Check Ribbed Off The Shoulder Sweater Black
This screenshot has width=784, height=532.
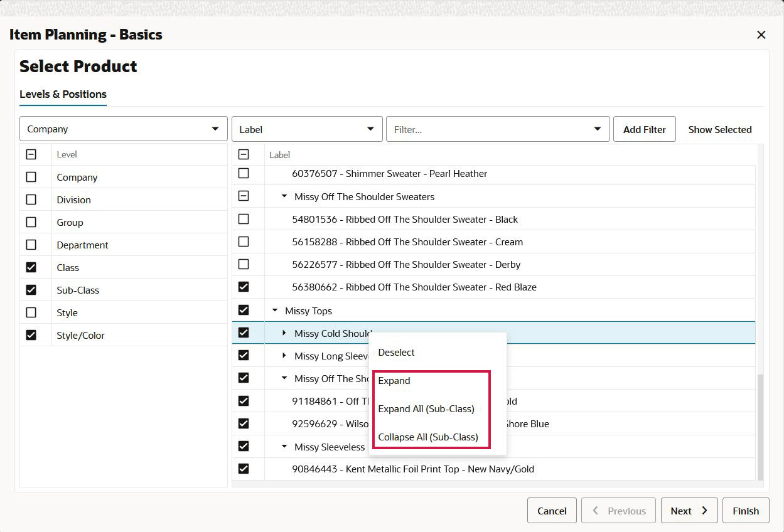[244, 219]
